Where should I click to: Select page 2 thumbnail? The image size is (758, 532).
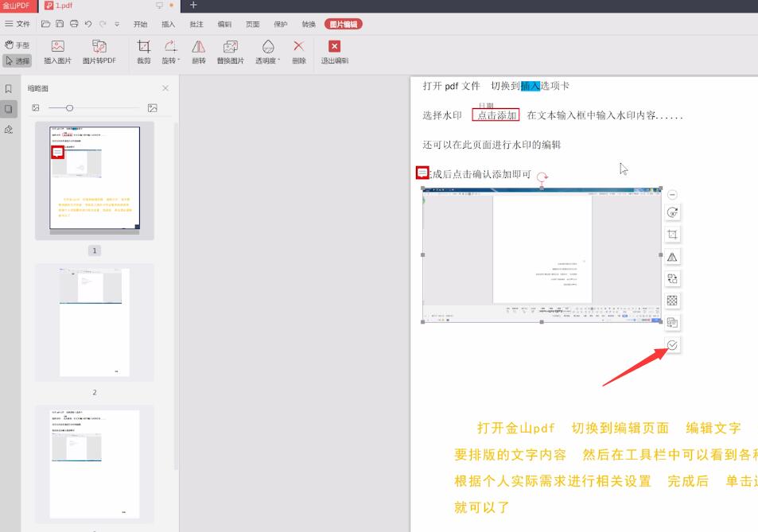pyautogui.click(x=95, y=322)
